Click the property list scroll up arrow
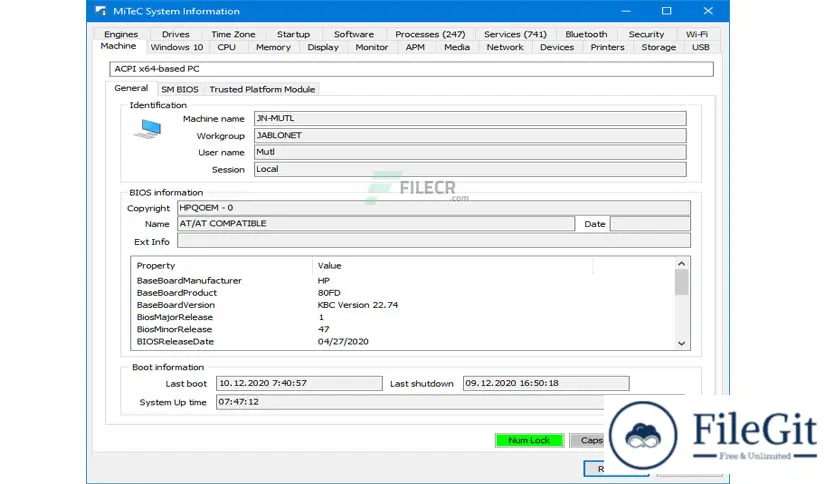Image resolution: width=836 pixels, height=484 pixels. tap(681, 264)
